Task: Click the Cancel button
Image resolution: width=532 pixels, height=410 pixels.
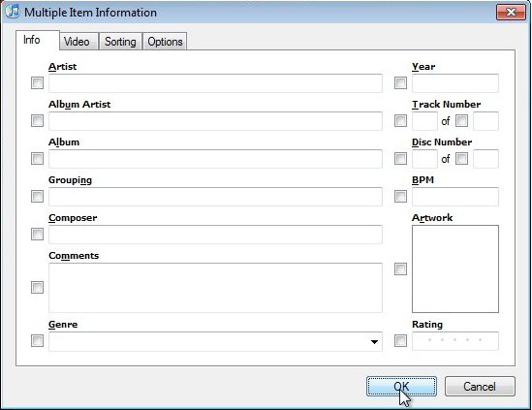Action: [480, 386]
